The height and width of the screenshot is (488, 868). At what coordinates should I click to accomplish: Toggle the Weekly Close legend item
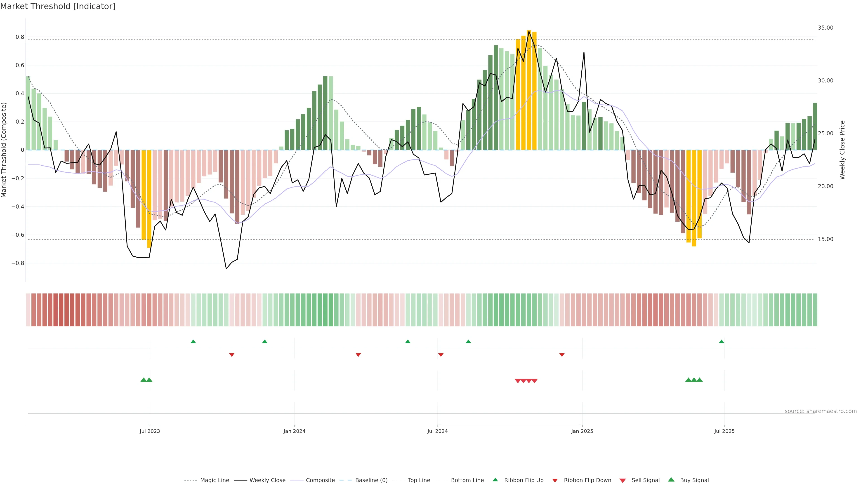click(267, 480)
